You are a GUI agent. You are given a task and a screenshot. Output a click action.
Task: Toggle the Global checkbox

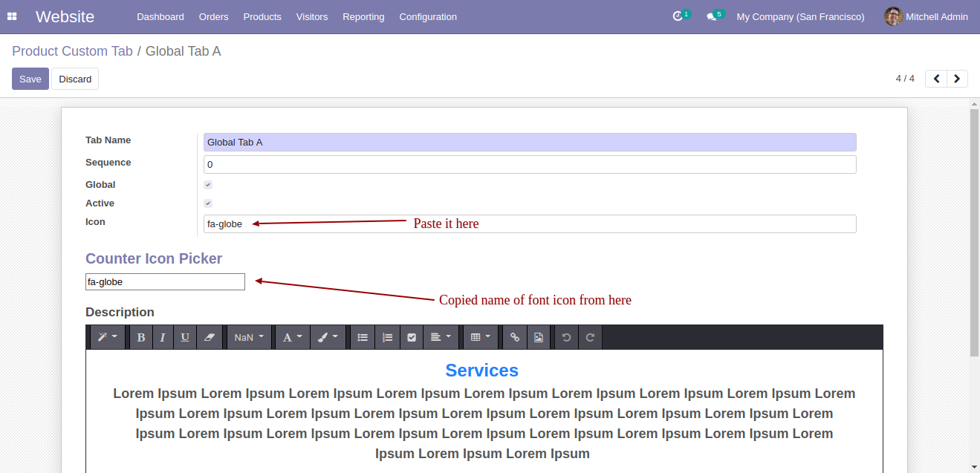pos(208,185)
